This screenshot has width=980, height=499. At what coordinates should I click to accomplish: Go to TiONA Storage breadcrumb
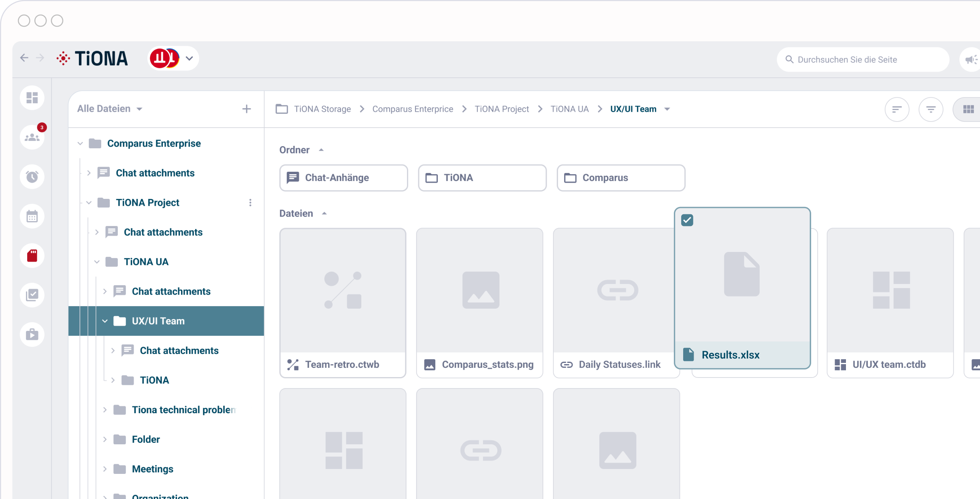pyautogui.click(x=322, y=109)
